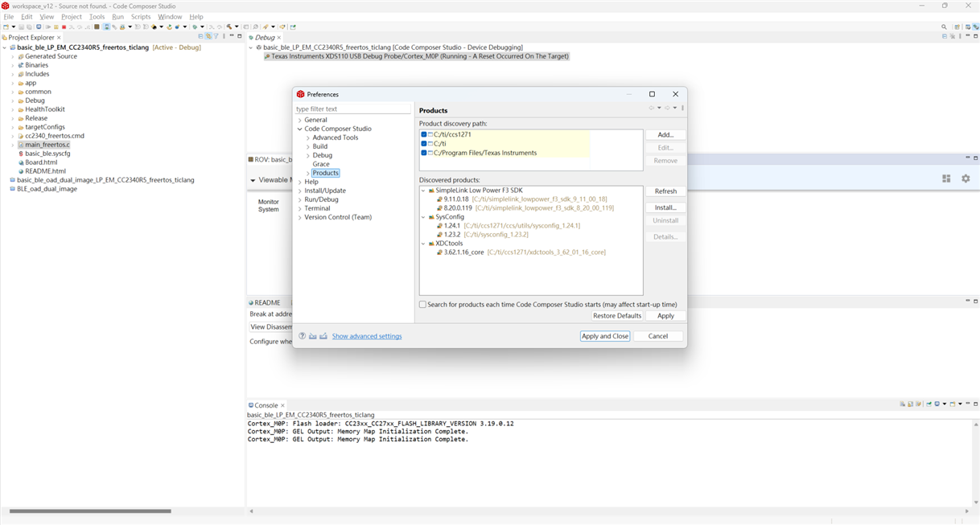Select Grace in Preferences tree

(x=321, y=164)
